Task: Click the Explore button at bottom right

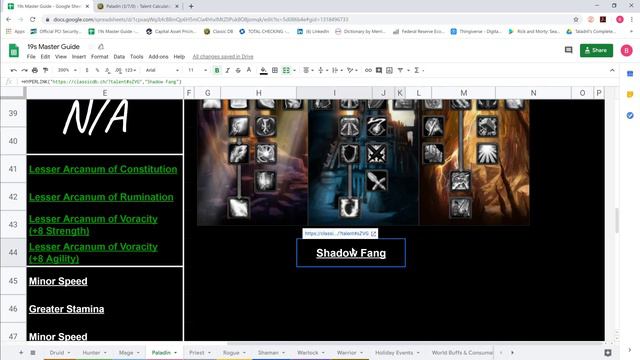Action: (608, 353)
